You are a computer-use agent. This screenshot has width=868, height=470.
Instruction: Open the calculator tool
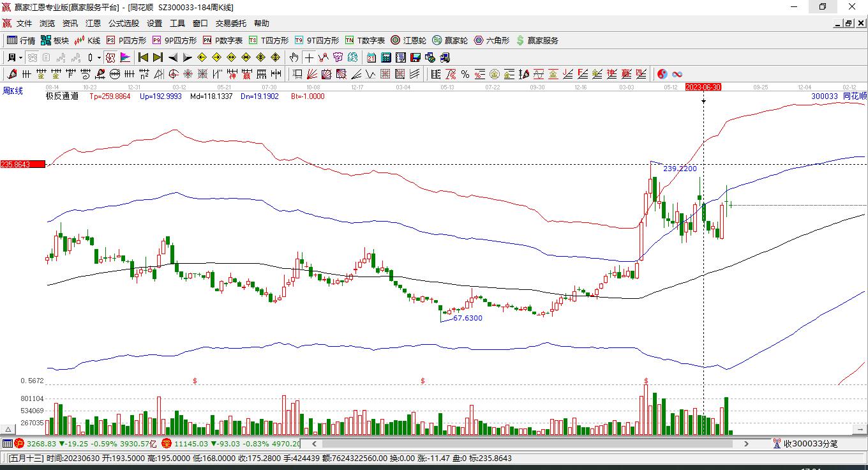(x=385, y=57)
